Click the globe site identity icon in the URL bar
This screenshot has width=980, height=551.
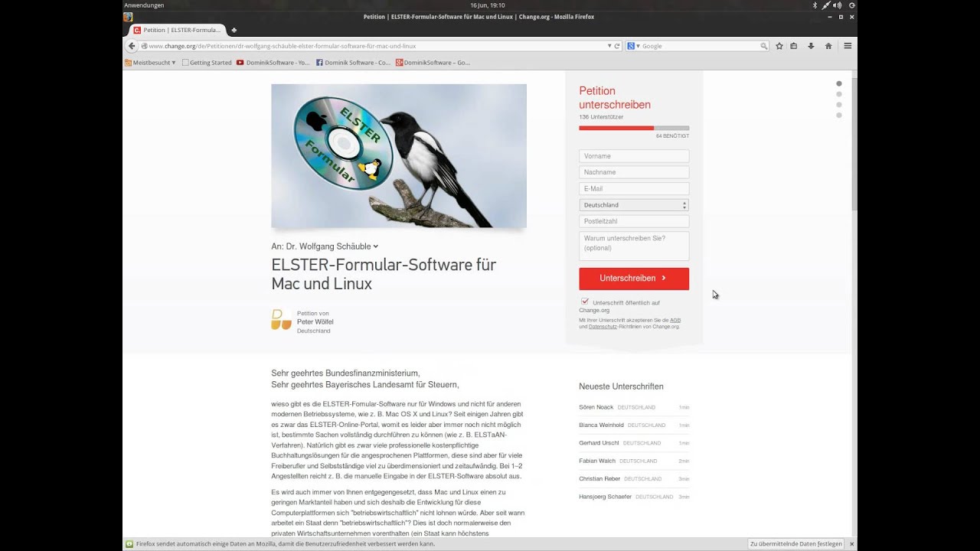coord(144,46)
